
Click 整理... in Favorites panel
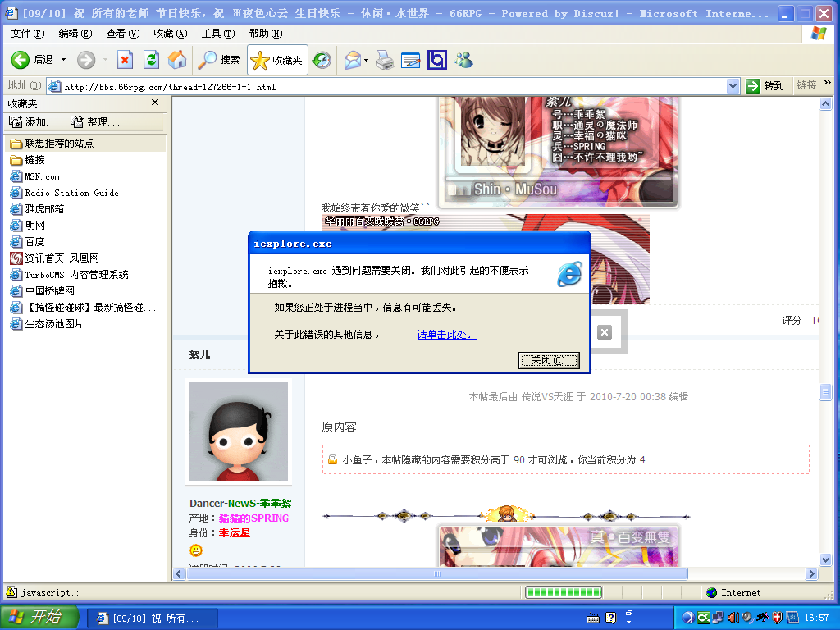(95, 122)
